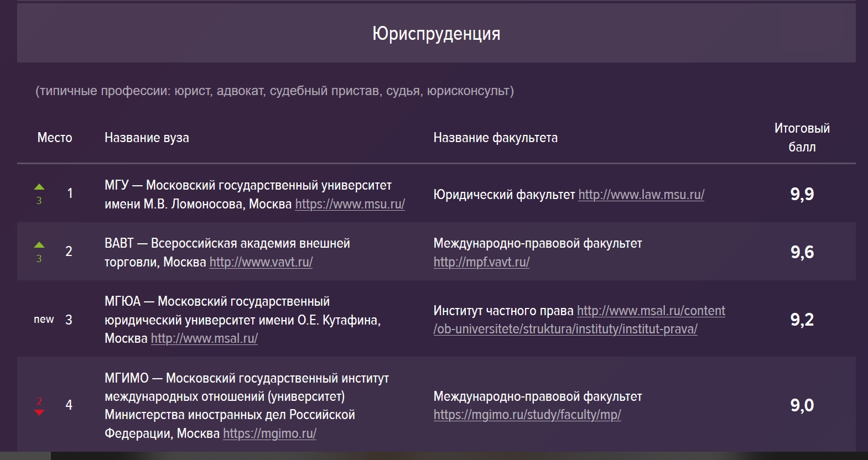The height and width of the screenshot is (460, 868).
Task: Open the mgimo.ru/study/faculty/mp/ link
Action: [x=527, y=415]
